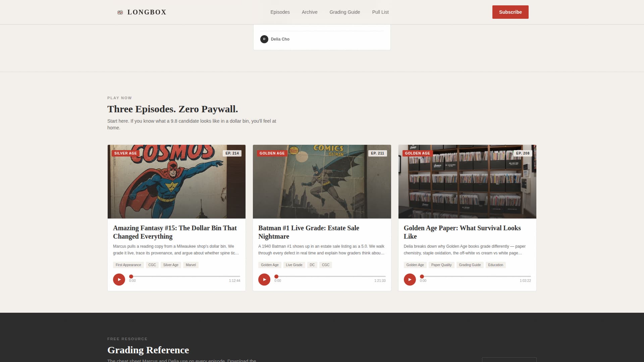This screenshot has height=362, width=644.
Task: Open the Batman comic cover thumbnail
Action: click(x=322, y=182)
